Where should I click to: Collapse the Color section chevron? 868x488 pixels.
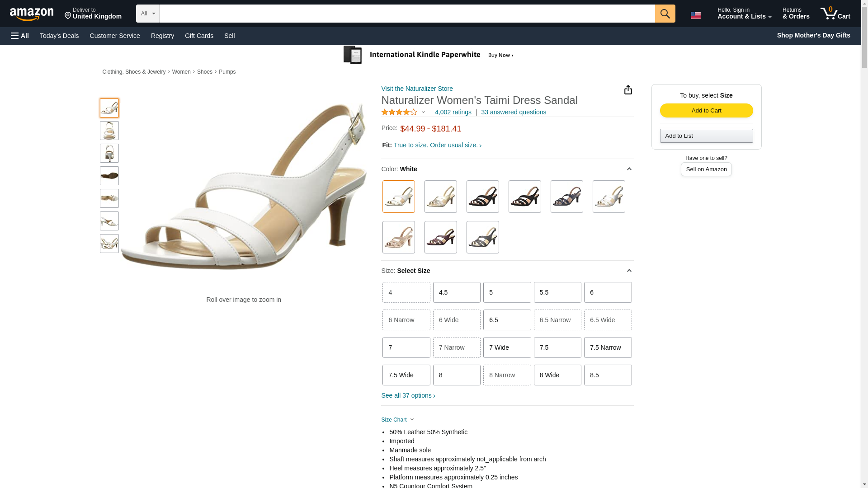(629, 169)
